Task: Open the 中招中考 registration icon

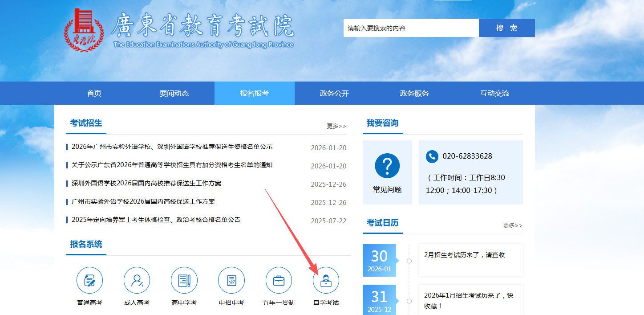Action: point(231,280)
